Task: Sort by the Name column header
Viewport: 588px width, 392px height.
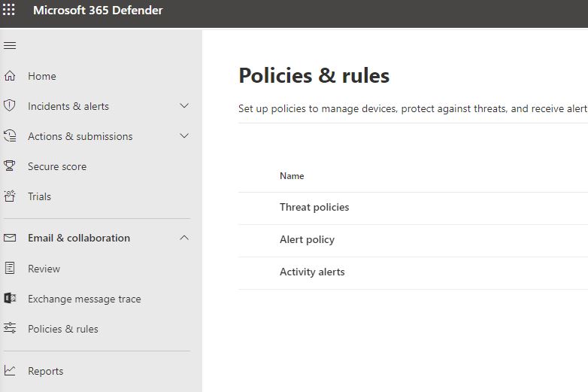Action: [x=292, y=176]
